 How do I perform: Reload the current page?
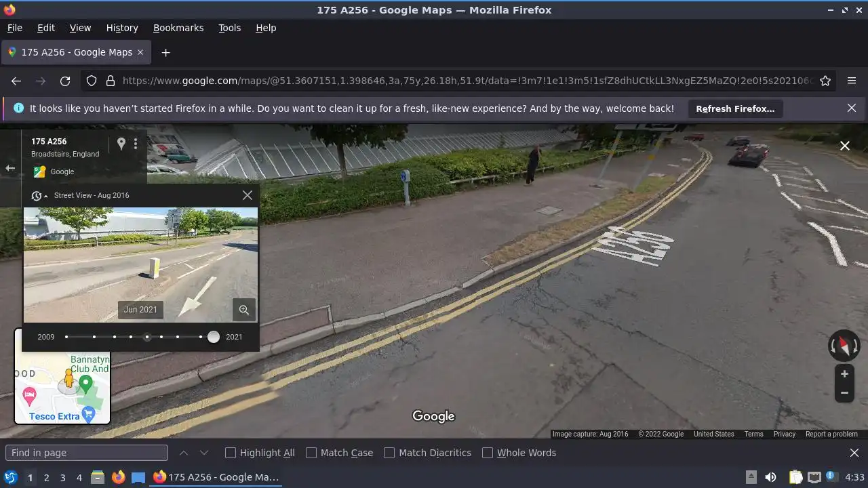pos(65,81)
